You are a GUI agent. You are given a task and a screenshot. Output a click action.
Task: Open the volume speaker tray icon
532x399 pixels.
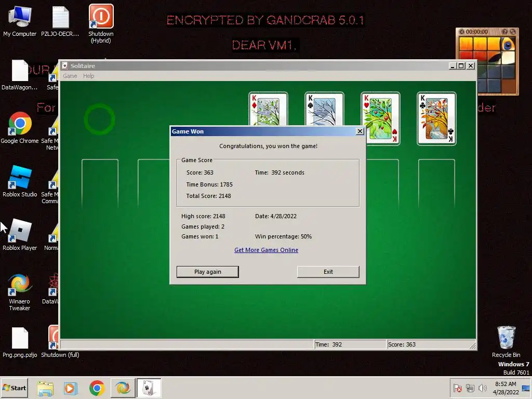[x=482, y=388]
